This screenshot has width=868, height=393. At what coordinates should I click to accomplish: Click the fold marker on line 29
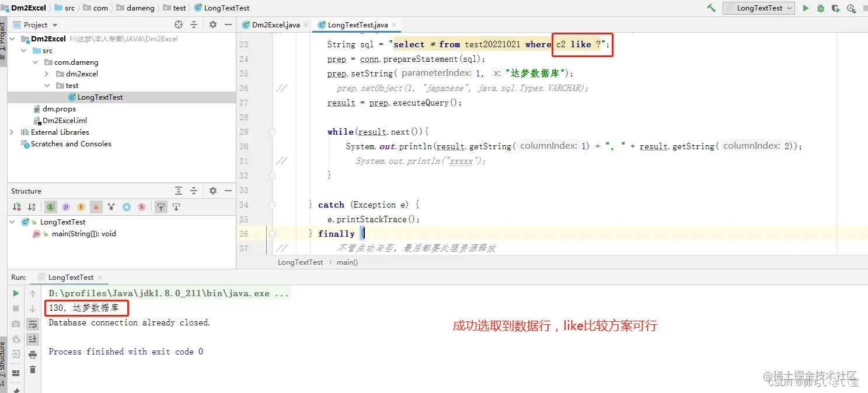click(x=272, y=132)
